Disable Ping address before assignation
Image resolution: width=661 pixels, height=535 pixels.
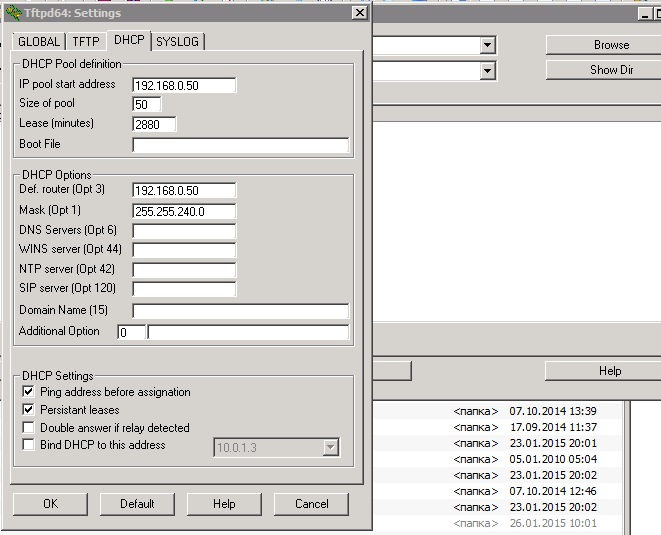point(28,392)
